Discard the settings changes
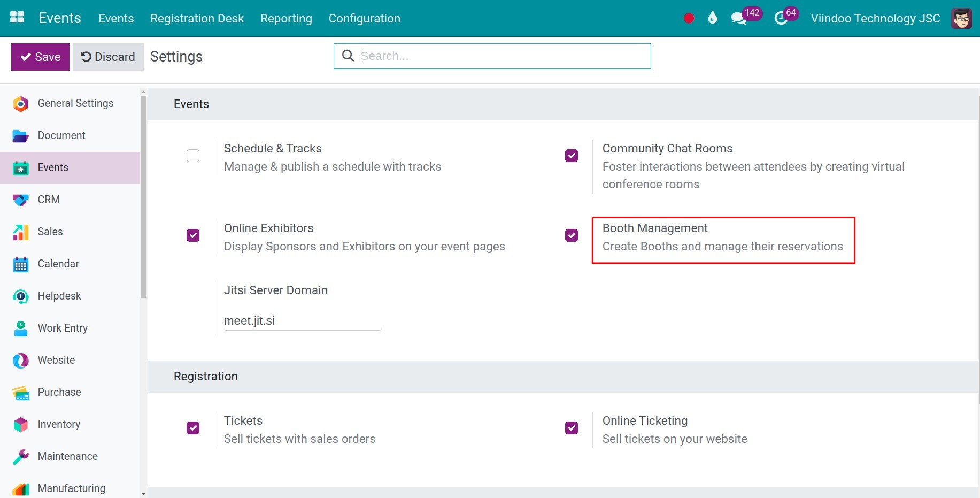The height and width of the screenshot is (498, 980). click(108, 57)
